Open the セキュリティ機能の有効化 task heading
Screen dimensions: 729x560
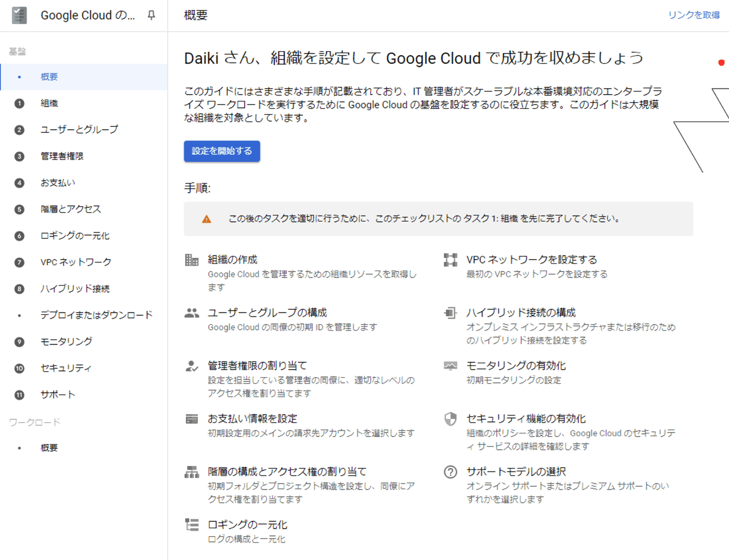tap(526, 419)
